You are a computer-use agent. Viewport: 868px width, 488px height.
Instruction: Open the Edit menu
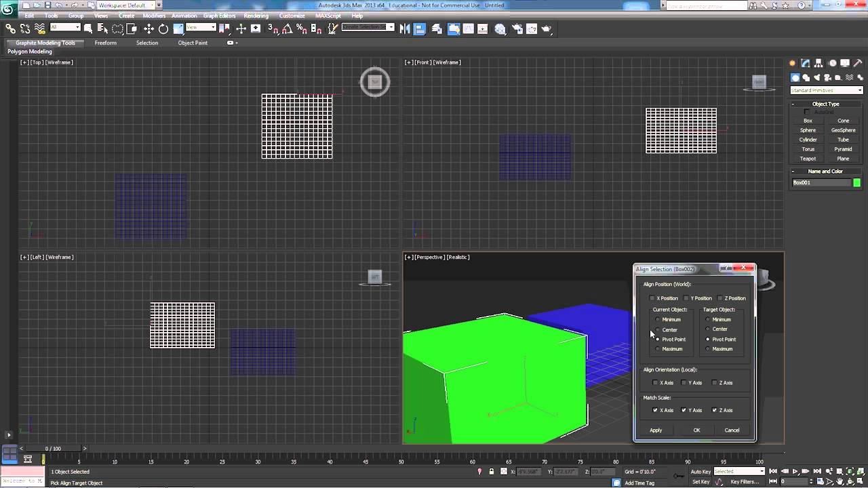pyautogui.click(x=29, y=16)
